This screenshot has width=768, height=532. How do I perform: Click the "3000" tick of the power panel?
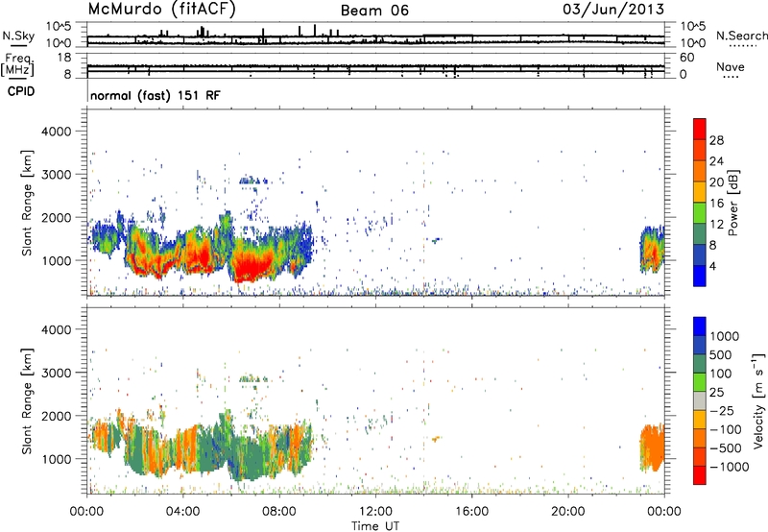click(57, 175)
